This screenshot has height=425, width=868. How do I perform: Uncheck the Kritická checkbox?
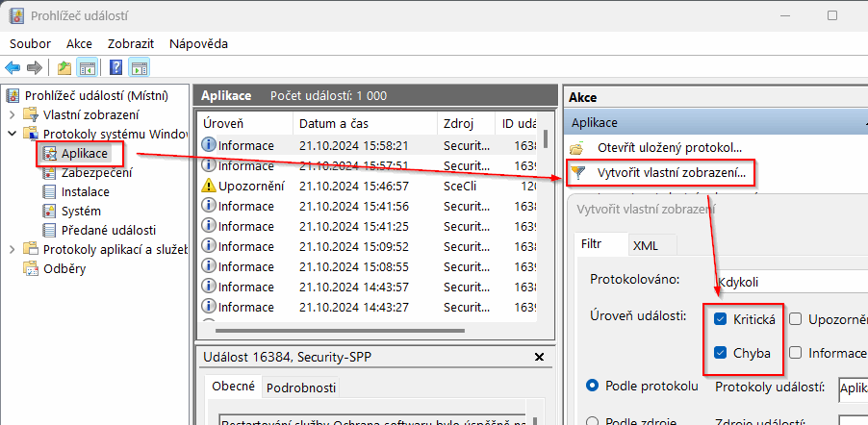click(721, 319)
